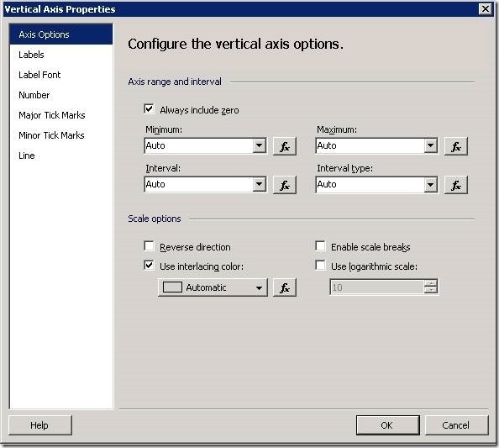Expand the Minimum dropdown arrow
This screenshot has height=448, width=499.
[x=260, y=145]
